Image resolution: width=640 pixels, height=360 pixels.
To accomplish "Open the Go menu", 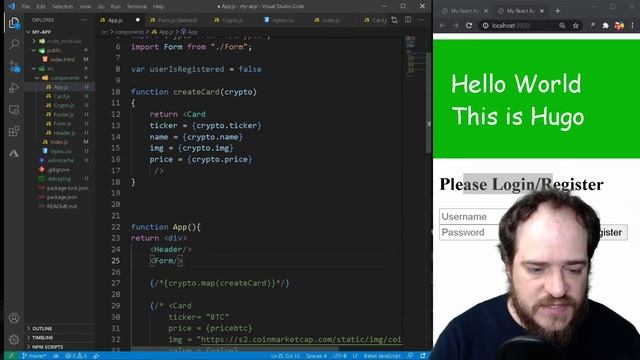I will (x=101, y=7).
